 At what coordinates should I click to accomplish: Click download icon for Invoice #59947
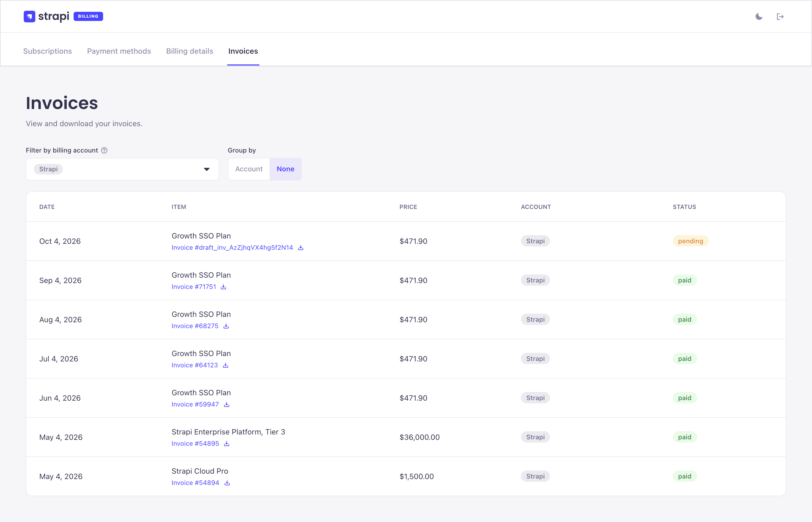click(x=226, y=404)
